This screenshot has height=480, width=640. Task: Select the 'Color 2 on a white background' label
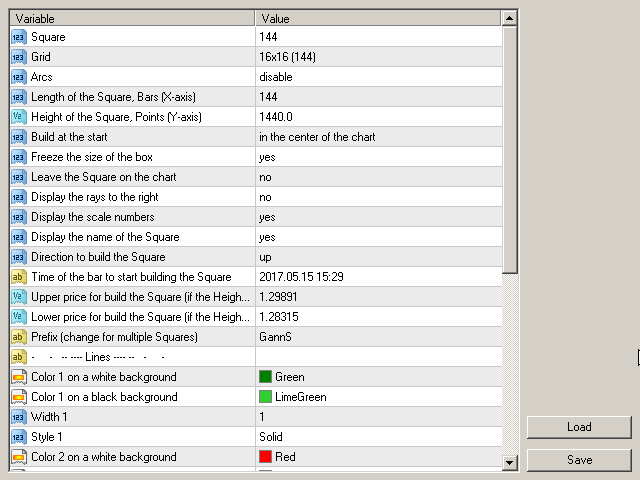point(104,457)
